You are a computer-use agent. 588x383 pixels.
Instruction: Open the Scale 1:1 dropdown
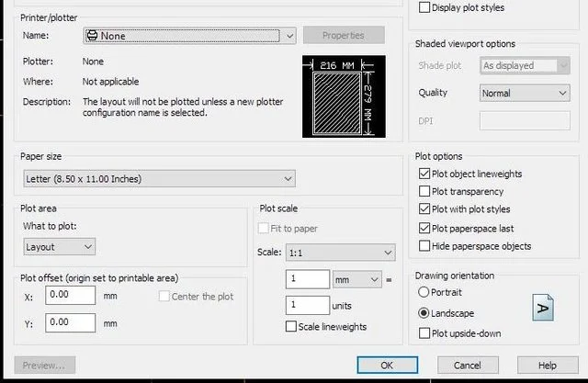click(341, 253)
